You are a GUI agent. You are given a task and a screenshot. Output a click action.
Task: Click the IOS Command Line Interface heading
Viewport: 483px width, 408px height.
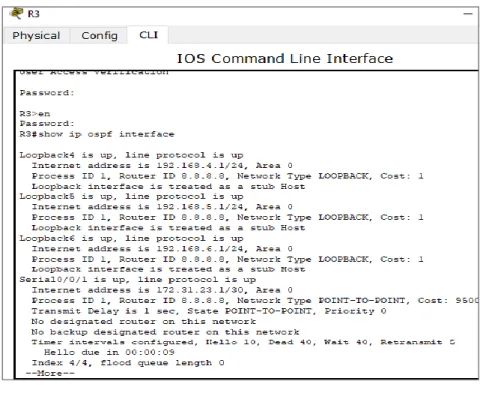click(285, 59)
